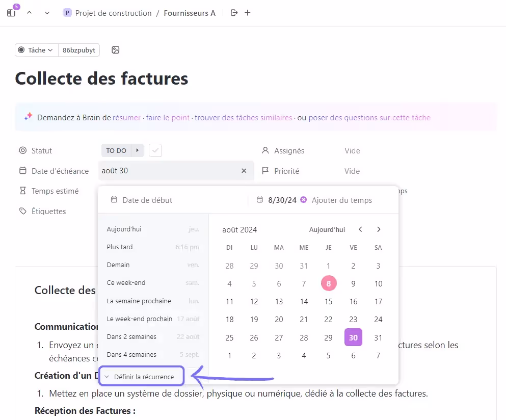506x420 pixels.
Task: Click the cover image icon beside task ID
Action: point(116,50)
